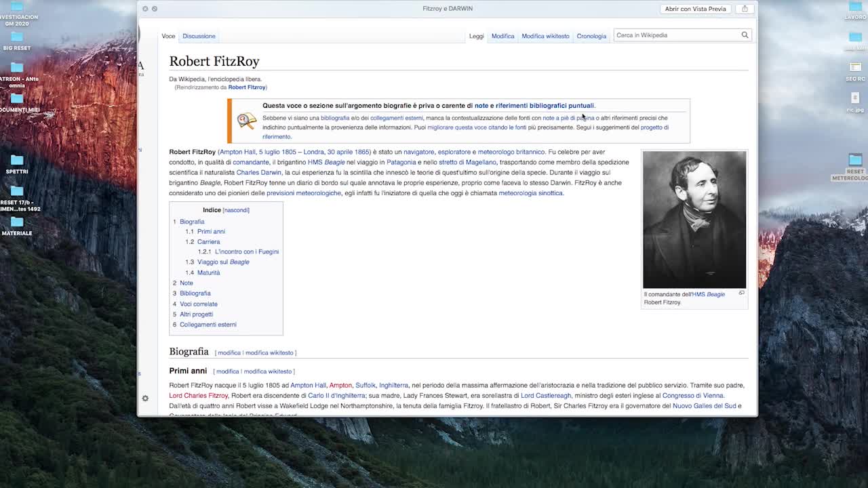Screen dimensions: 868x488
Task: Jump to Altri progetti in the Indice
Action: tap(196, 314)
